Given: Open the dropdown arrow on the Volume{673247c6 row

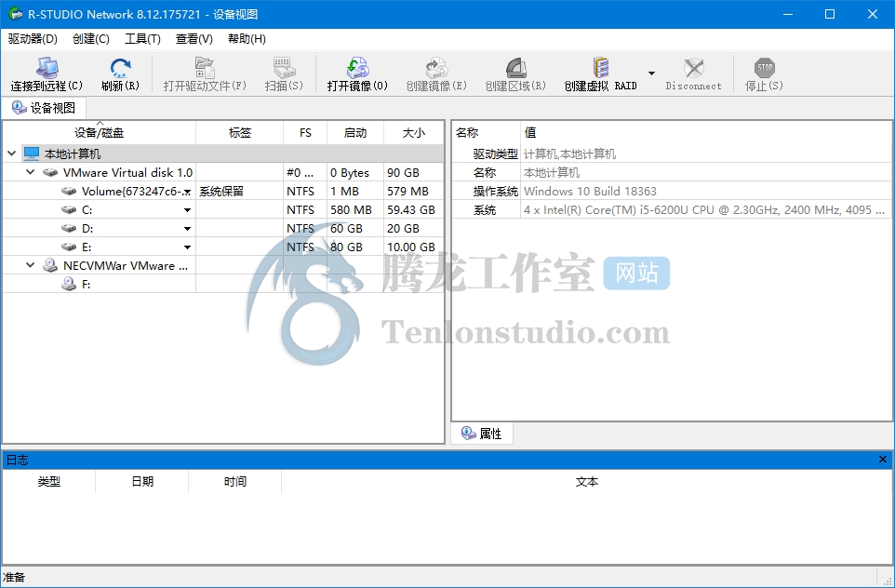Looking at the screenshot, I should pos(187,193).
